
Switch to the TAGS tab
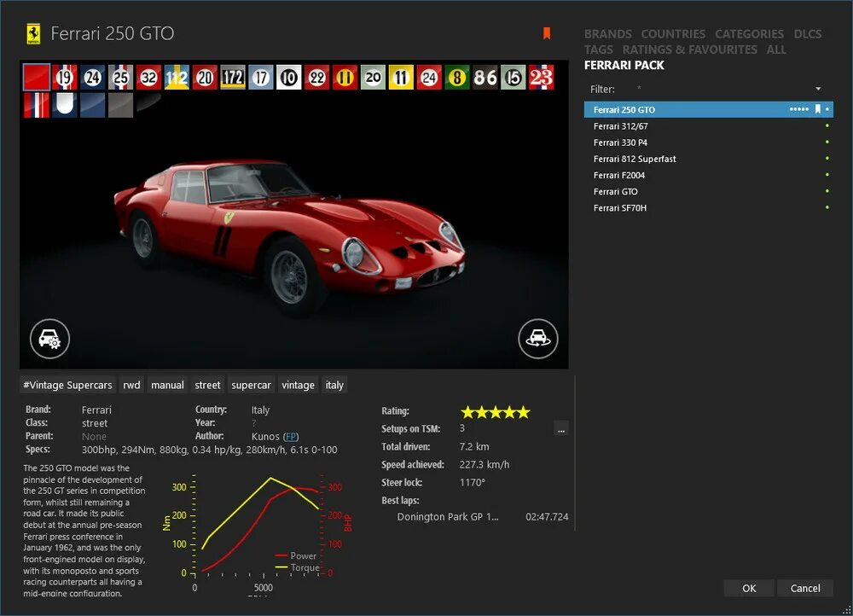tap(599, 49)
